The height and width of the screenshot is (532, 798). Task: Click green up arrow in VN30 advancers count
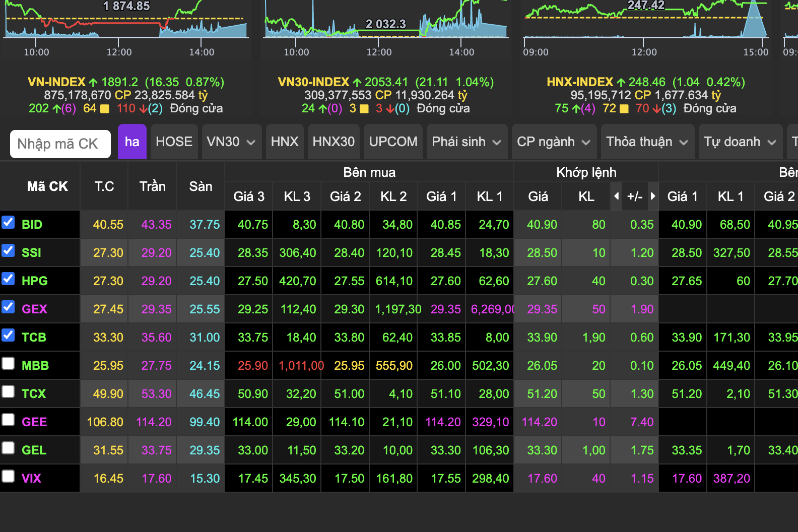point(322,109)
